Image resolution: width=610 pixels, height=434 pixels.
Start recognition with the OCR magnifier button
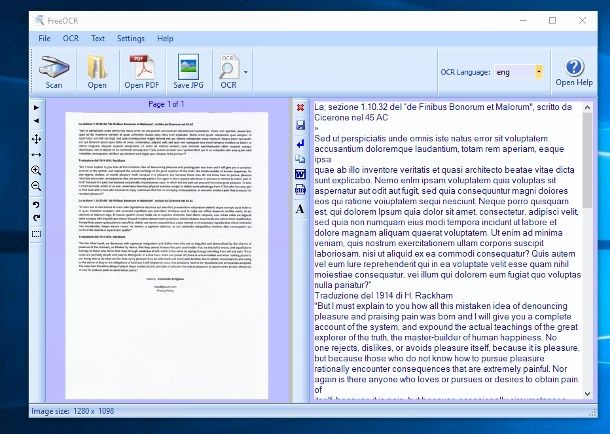(228, 72)
